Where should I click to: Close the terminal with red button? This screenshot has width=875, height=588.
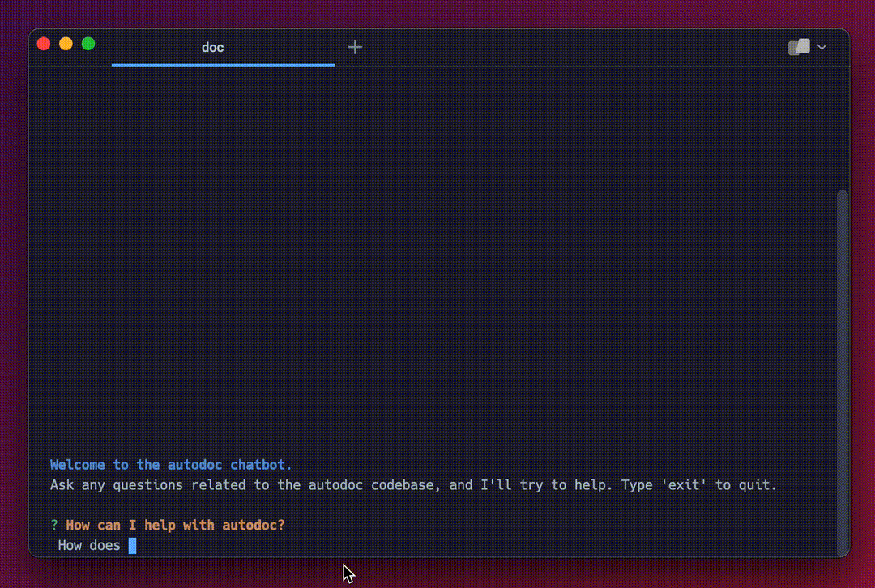coord(44,44)
